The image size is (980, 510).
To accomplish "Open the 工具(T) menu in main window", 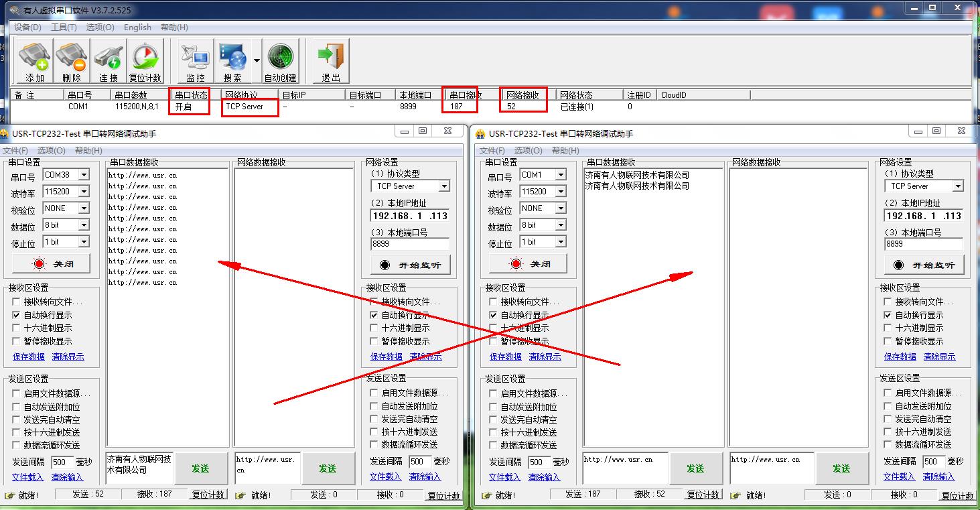I will (64, 27).
